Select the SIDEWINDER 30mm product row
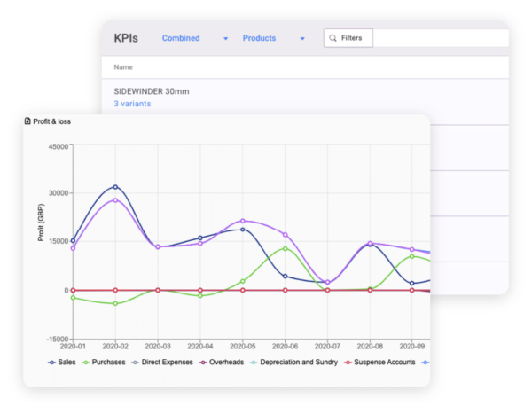The height and width of the screenshot is (414, 532). (x=152, y=91)
